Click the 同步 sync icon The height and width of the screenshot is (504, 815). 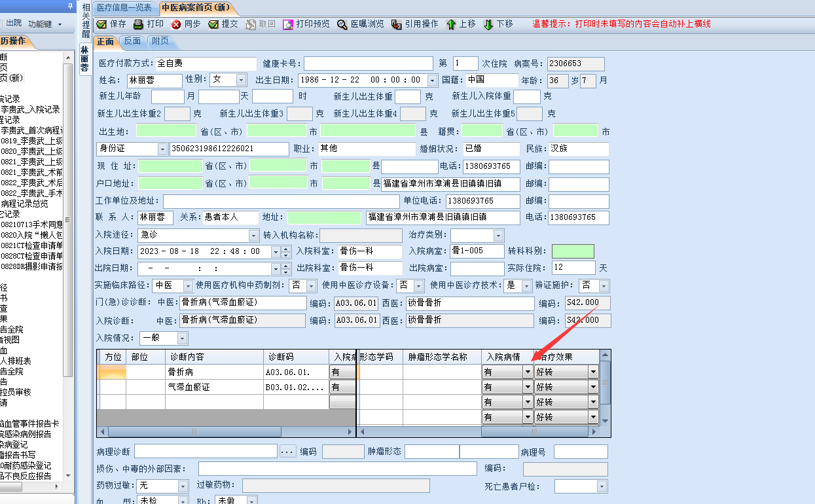pyautogui.click(x=176, y=24)
